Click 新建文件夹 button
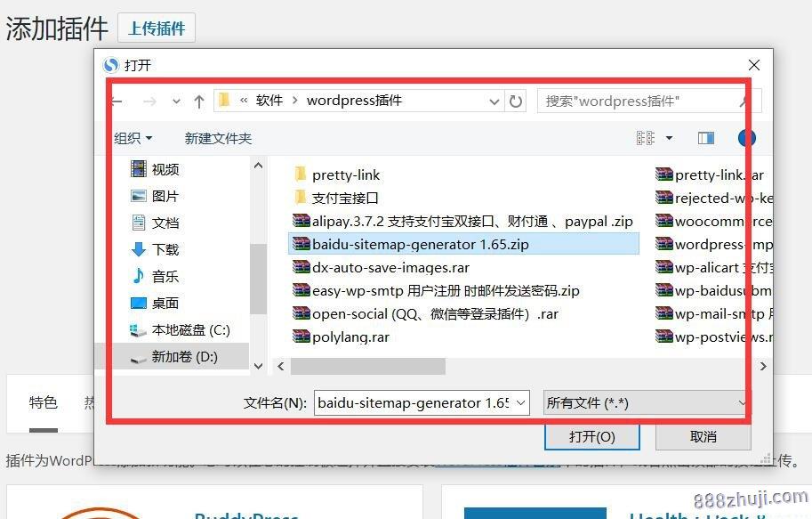This screenshot has height=519, width=812. [x=218, y=138]
